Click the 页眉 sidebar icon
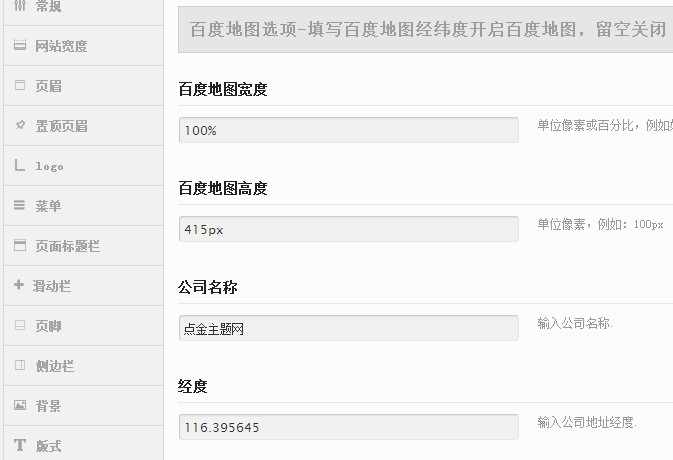This screenshot has width=673, height=460. click(x=20, y=85)
